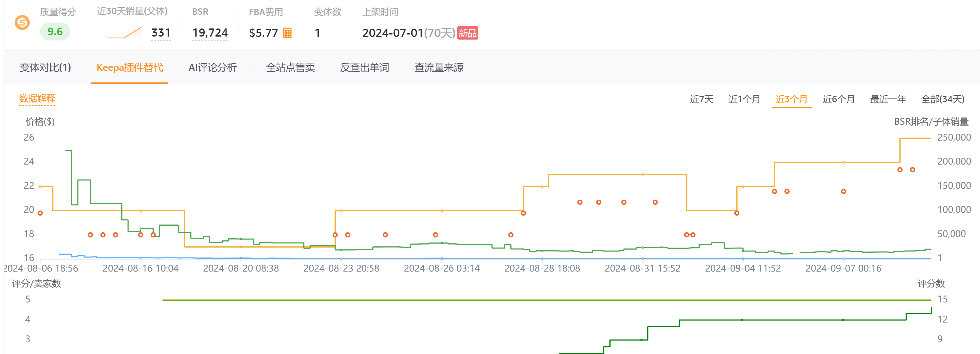Click the BSR排名/子体销量 axis title

pyautogui.click(x=931, y=122)
